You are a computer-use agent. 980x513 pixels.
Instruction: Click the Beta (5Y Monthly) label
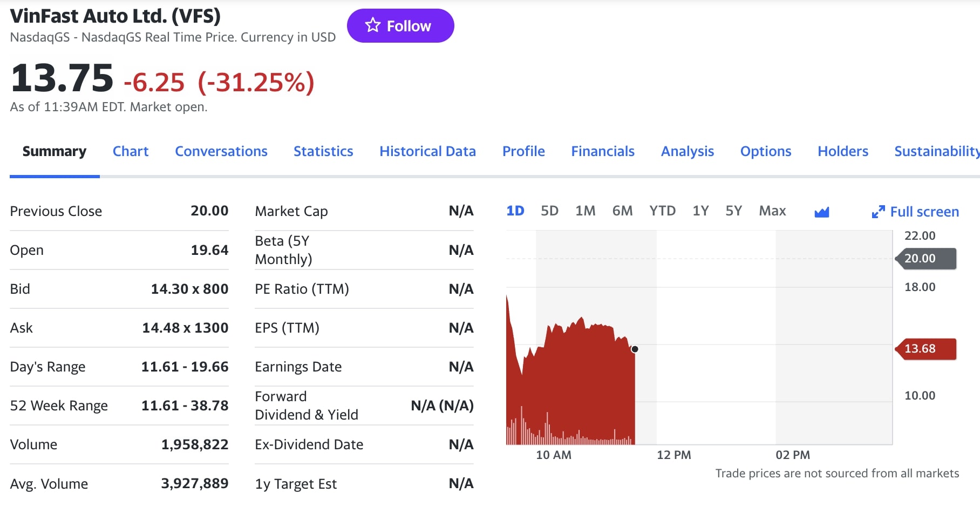[x=283, y=250]
